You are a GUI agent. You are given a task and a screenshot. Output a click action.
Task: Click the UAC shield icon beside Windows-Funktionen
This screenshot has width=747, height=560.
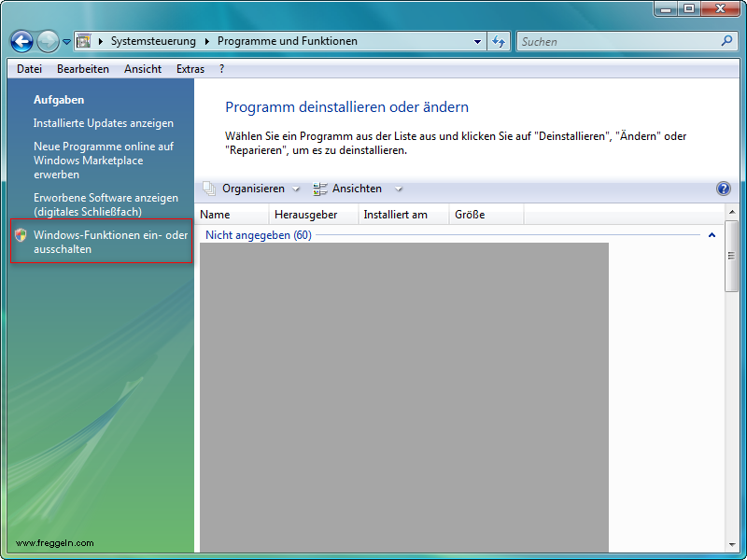pos(21,235)
